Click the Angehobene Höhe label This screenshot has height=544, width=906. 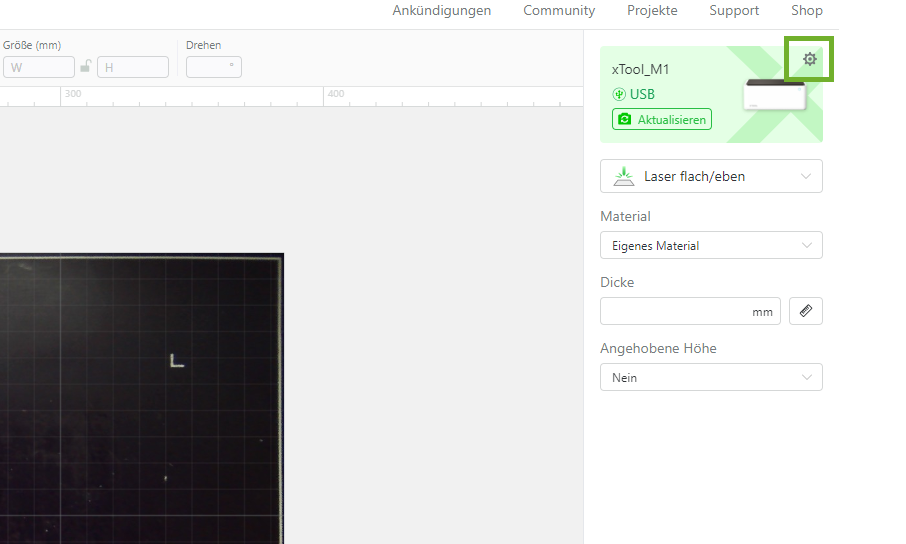click(658, 348)
